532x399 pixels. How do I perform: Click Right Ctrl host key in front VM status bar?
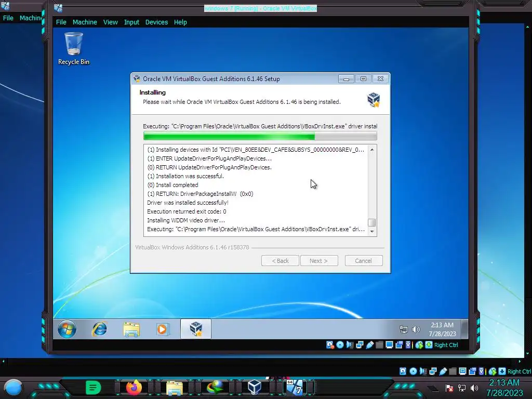point(446,345)
